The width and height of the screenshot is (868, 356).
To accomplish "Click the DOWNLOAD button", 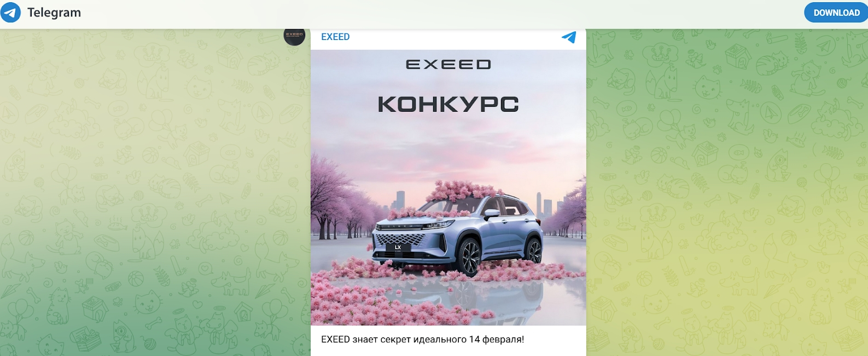I will [836, 13].
